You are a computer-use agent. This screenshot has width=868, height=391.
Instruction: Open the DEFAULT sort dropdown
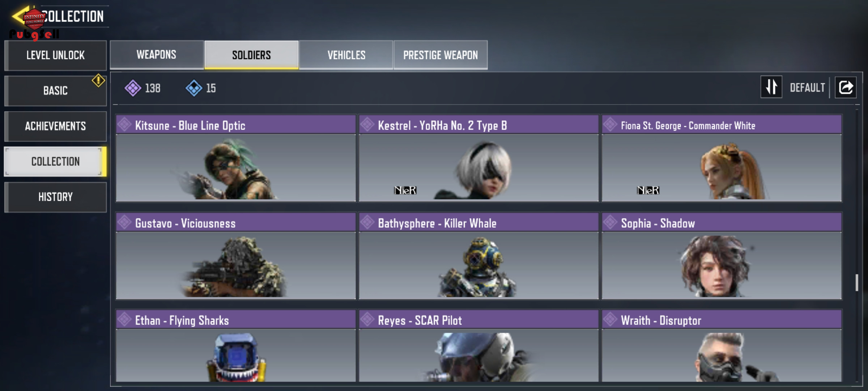pos(807,88)
